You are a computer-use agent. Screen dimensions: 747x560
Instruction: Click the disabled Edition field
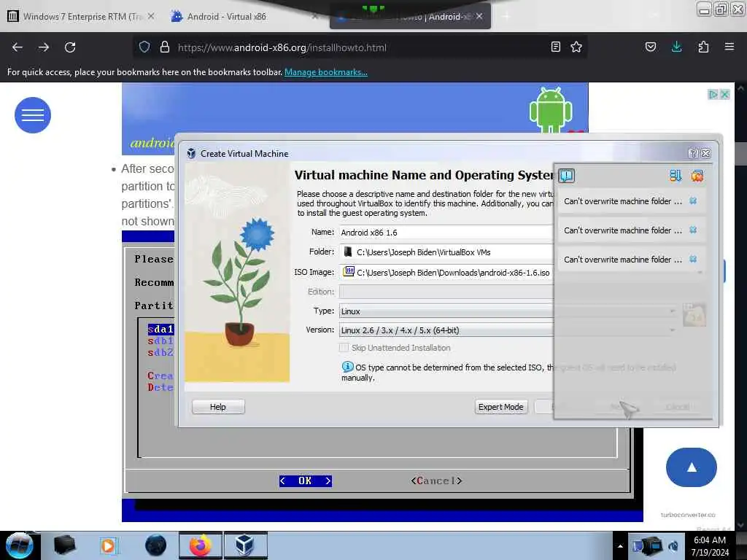click(446, 292)
